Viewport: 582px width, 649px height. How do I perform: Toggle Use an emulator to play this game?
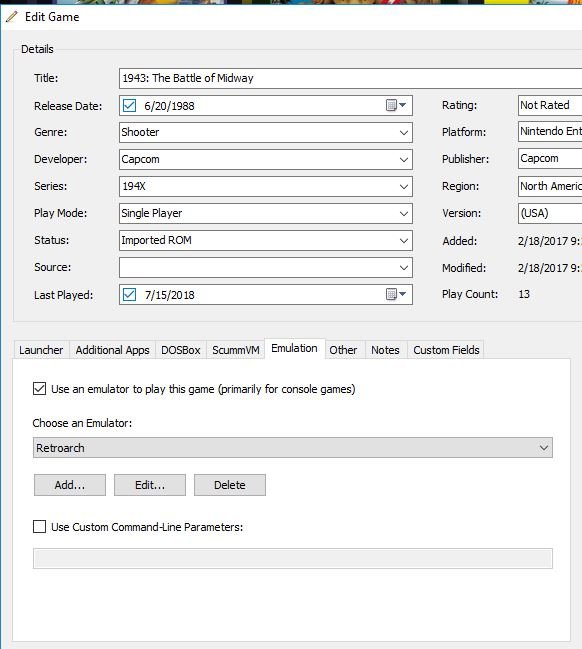pos(39,389)
